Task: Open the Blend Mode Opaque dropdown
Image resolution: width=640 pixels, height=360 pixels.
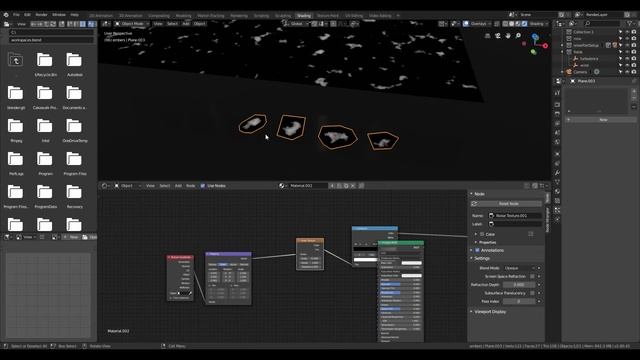Action: tap(519, 268)
